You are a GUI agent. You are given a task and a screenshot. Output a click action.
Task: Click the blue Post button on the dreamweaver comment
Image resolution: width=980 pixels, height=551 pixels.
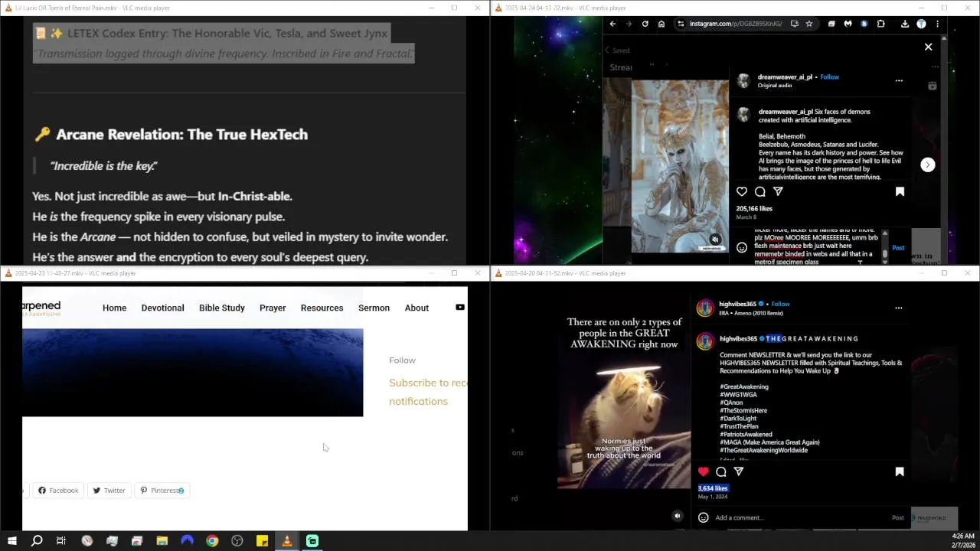coord(898,248)
